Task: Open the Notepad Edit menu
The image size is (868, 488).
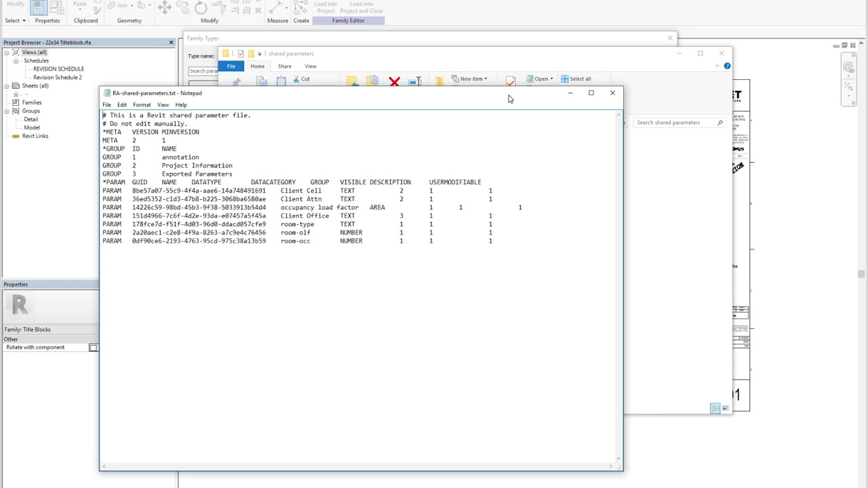Action: pos(121,104)
